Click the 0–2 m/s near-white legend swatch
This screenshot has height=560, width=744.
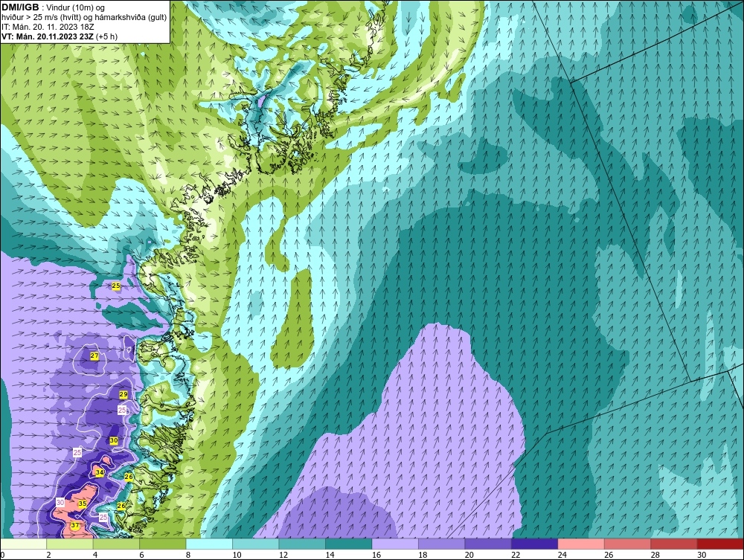[x=23, y=544]
